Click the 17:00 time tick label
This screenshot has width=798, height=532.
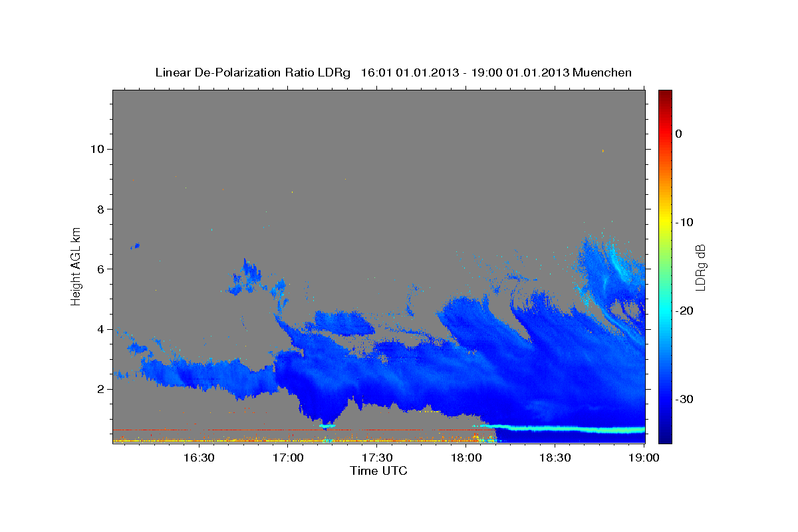click(288, 458)
